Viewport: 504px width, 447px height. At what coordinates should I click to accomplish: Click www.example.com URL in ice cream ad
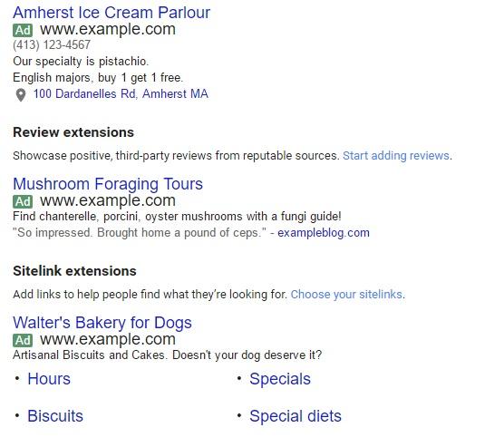[108, 30]
